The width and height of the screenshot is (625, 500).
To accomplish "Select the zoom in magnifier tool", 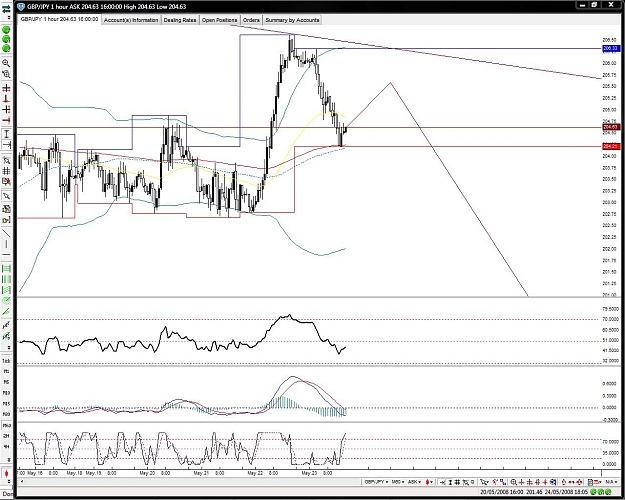I will coord(6,63).
